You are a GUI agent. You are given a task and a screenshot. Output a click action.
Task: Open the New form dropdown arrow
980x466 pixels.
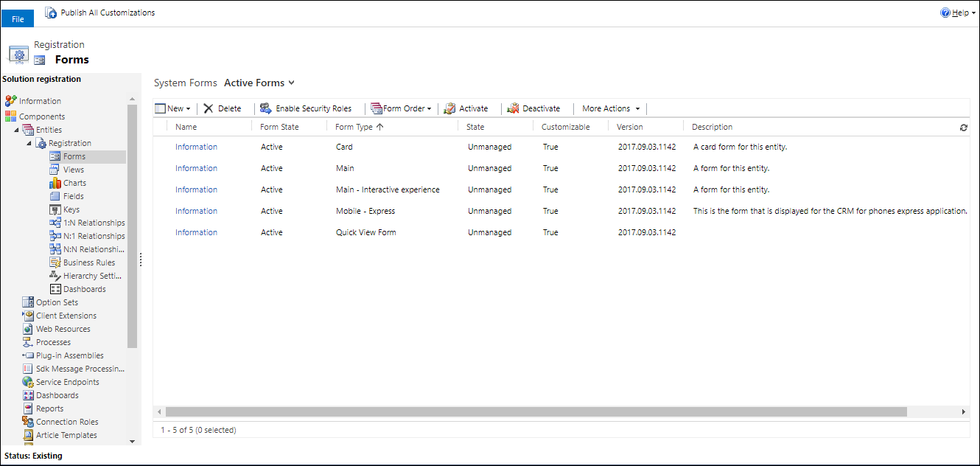pyautogui.click(x=188, y=109)
